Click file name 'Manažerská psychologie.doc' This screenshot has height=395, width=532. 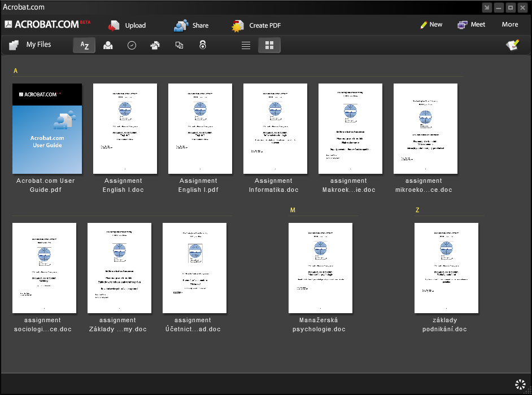(319, 324)
